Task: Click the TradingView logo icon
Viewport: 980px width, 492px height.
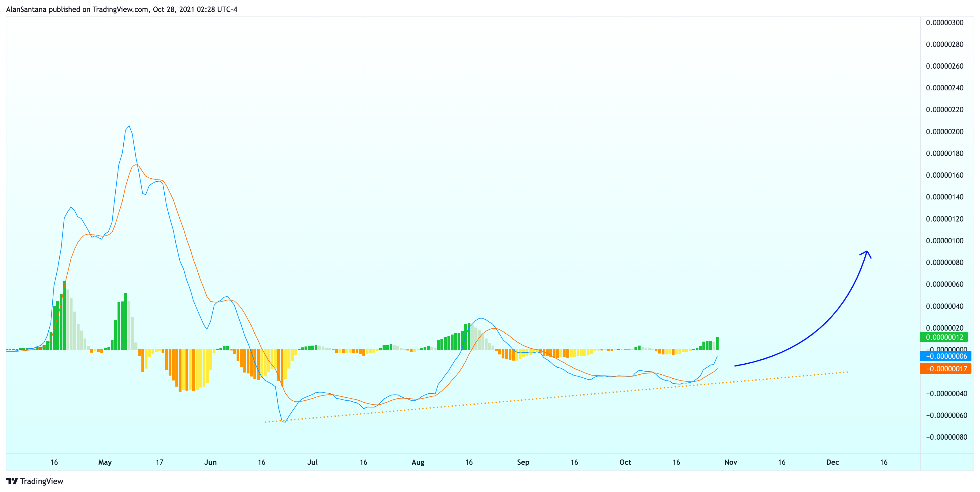Action: pos(12,481)
